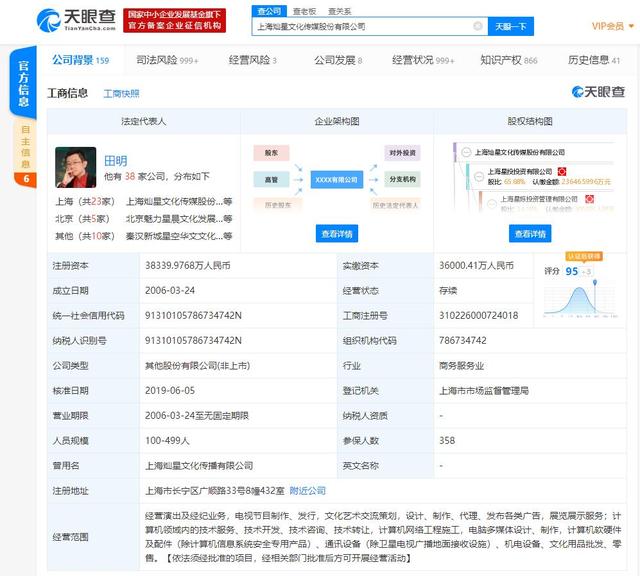Click the 对外投资 box in structure diagram
640x576 pixels.
pos(402,153)
